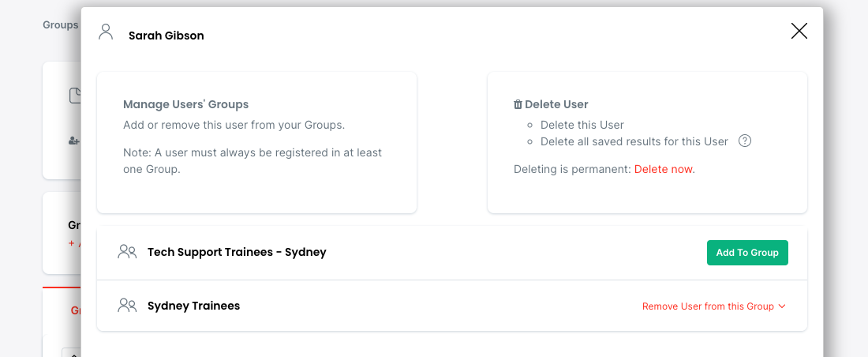Viewport: 868px width, 357px height.
Task: Click the red Delete now link
Action: click(x=664, y=169)
